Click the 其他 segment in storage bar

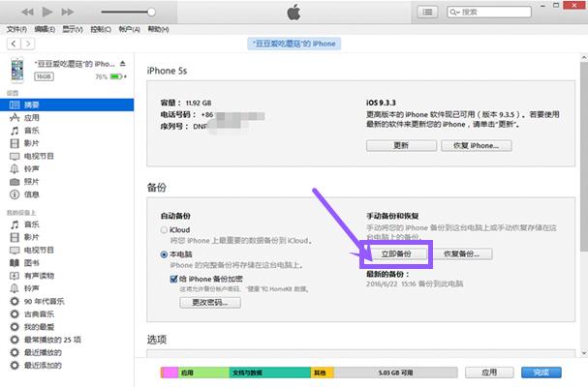pyautogui.click(x=323, y=372)
